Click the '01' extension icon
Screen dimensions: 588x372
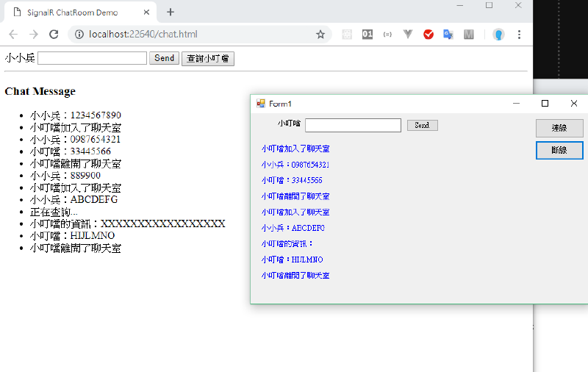tap(367, 35)
